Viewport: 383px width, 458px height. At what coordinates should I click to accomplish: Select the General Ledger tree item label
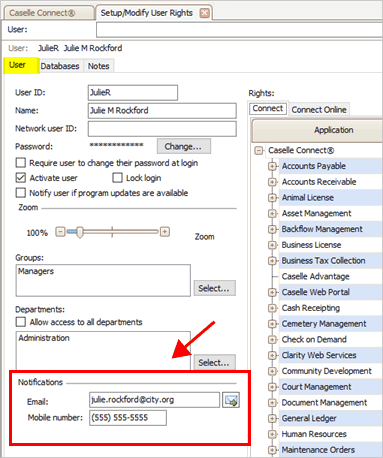(309, 418)
